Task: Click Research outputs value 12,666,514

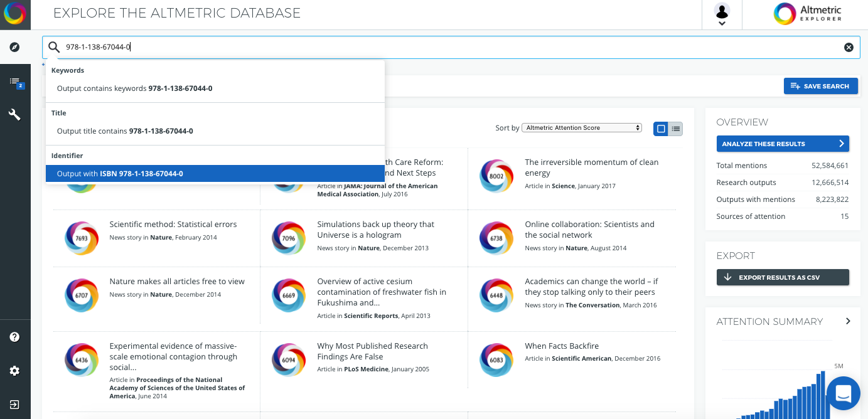Action: click(x=830, y=183)
